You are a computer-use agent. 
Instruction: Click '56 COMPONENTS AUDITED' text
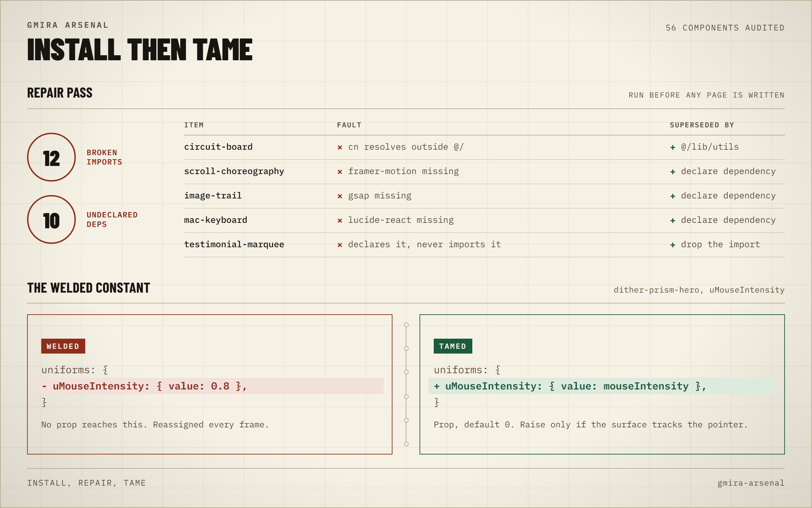pos(725,28)
